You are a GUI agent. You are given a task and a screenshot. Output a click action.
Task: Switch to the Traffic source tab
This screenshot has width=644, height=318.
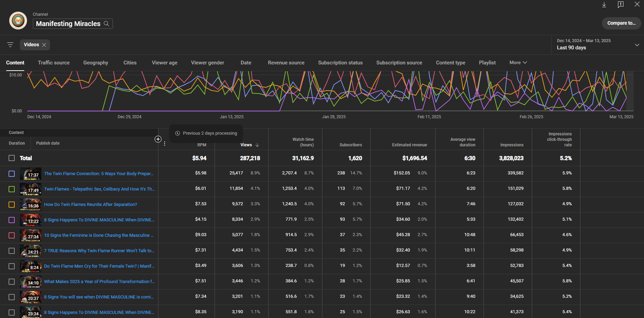click(54, 63)
